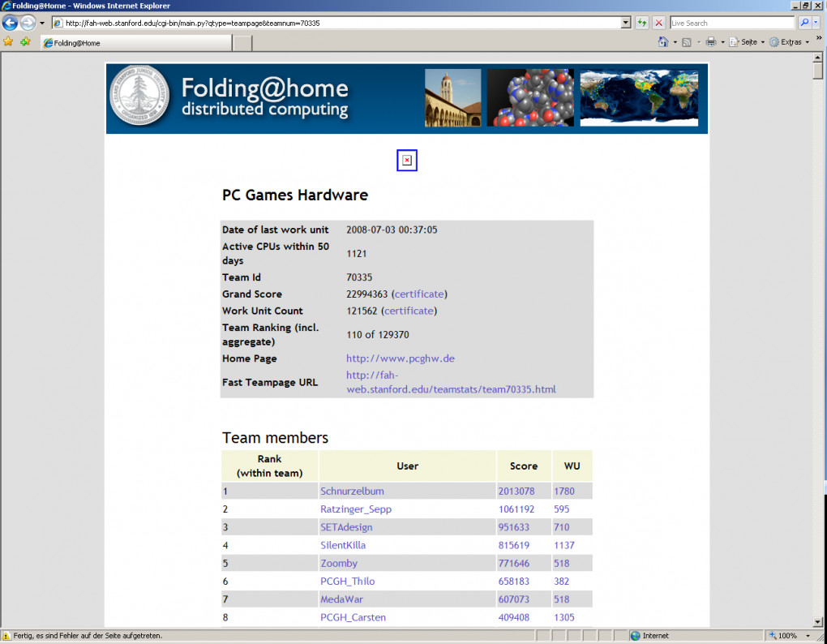Open user SETAdesign link
This screenshot has height=644, width=827.
click(346, 527)
